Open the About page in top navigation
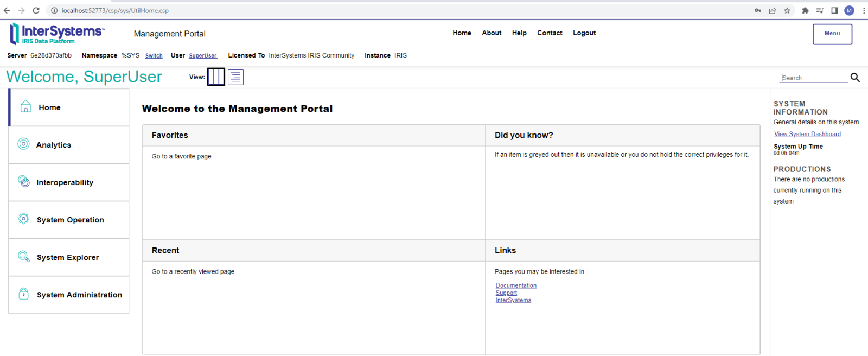 coord(492,33)
